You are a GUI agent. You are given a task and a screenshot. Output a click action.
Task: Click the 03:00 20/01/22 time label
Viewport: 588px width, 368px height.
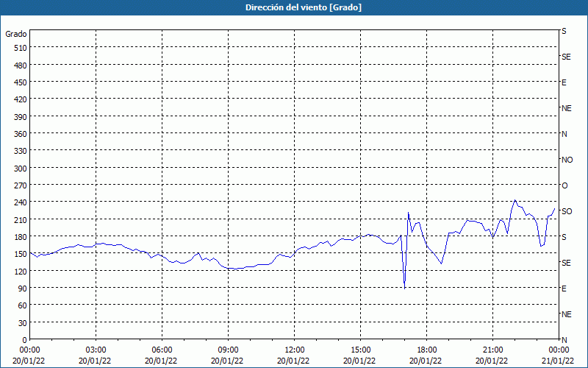coord(95,355)
